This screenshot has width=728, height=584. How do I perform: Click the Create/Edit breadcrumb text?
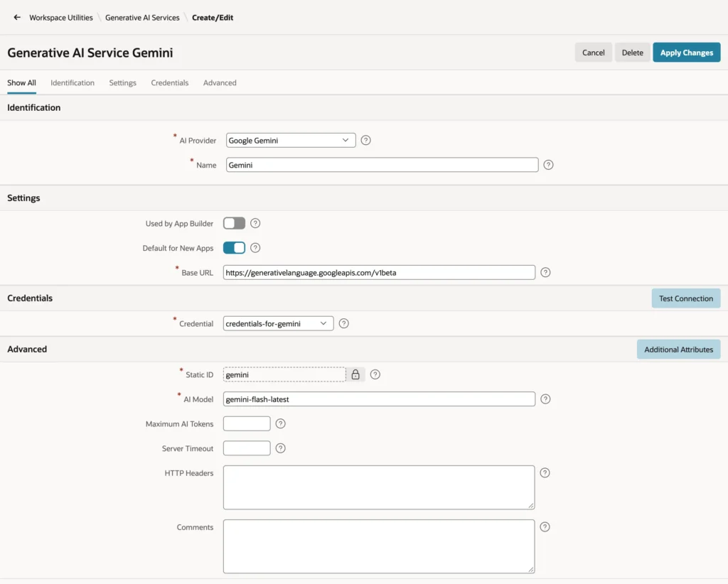point(213,18)
